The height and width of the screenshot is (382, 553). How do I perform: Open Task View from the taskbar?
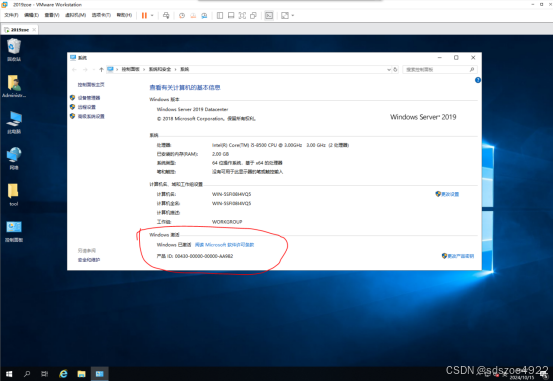click(x=45, y=374)
